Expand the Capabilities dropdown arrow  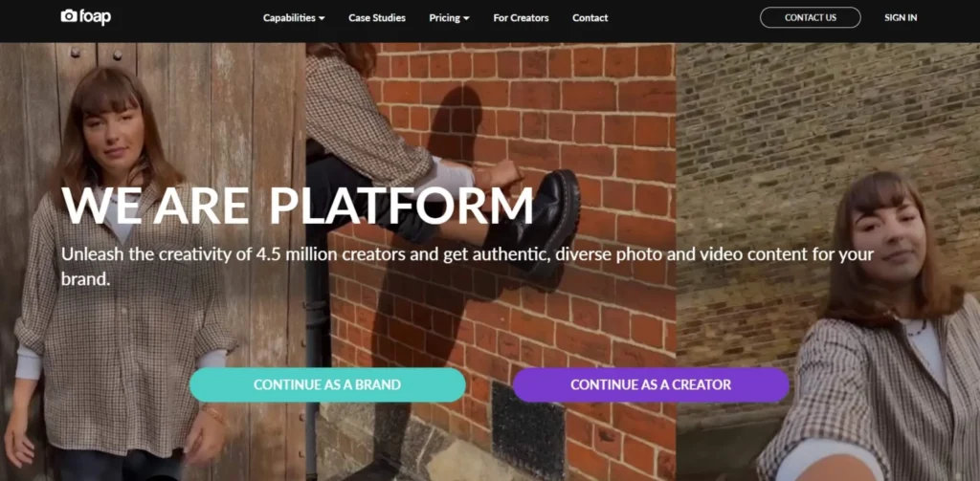pyautogui.click(x=322, y=19)
